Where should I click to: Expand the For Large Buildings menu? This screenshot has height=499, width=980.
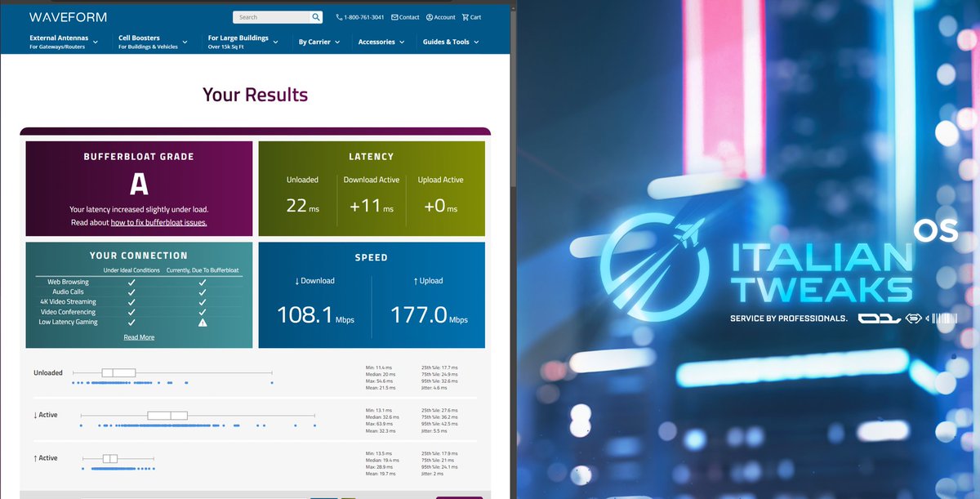243,42
